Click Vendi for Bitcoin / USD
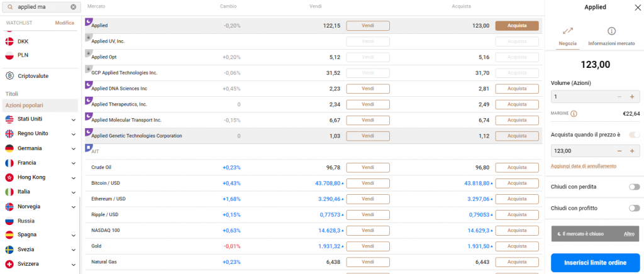This screenshot has height=274, width=644. [367, 184]
